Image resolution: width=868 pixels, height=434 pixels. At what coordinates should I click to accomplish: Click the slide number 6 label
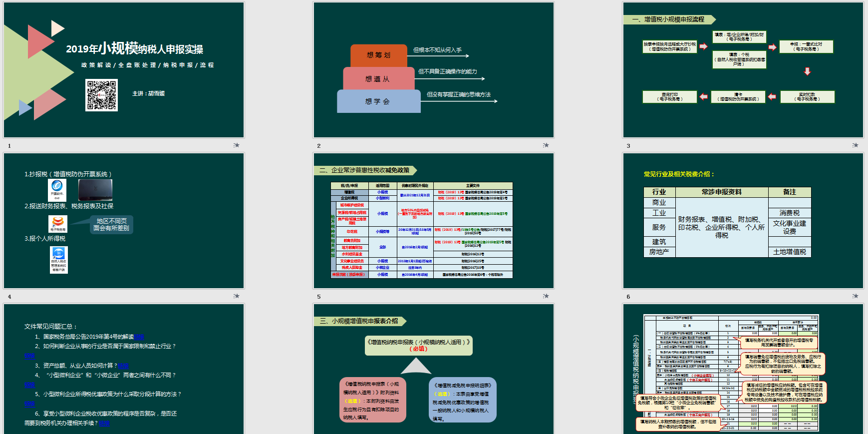click(628, 297)
